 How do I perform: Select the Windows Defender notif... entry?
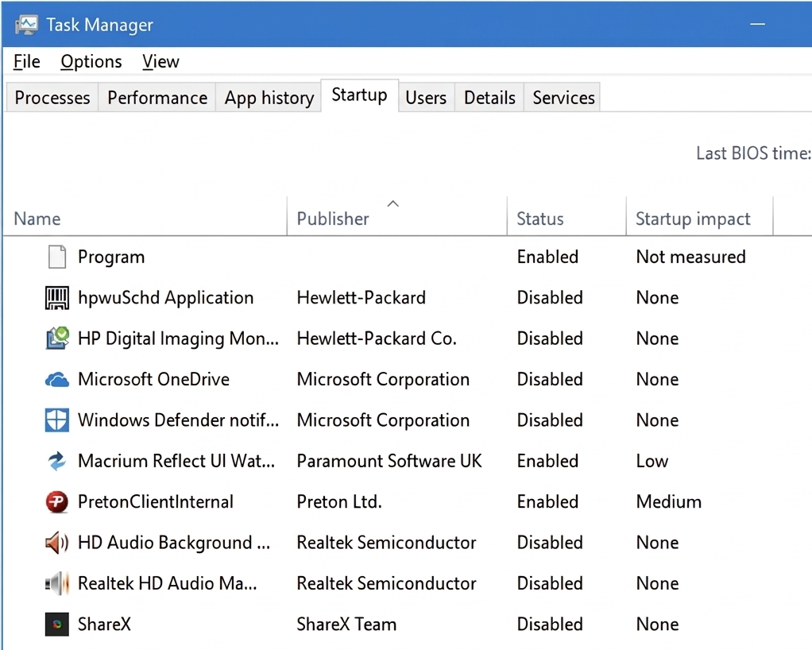click(x=179, y=420)
